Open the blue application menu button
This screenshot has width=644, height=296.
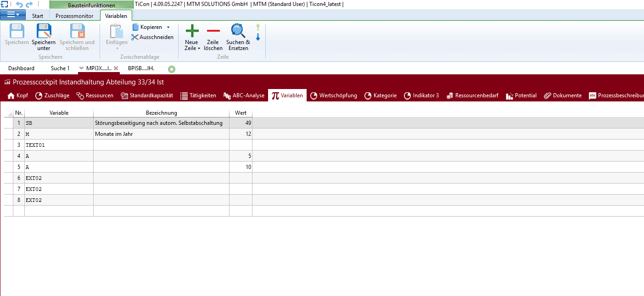pyautogui.click(x=12, y=15)
